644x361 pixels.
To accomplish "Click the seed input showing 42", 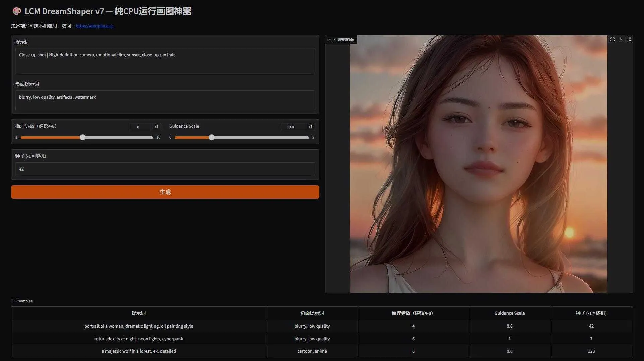I will pos(165,169).
